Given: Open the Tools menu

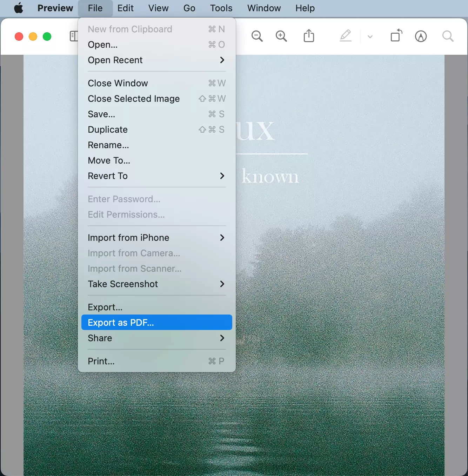Looking at the screenshot, I should [x=221, y=8].
